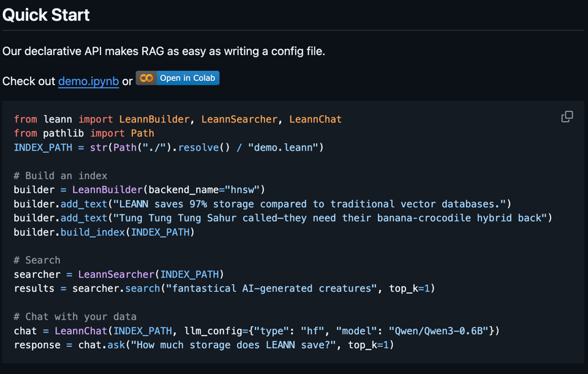Image resolution: width=588 pixels, height=374 pixels.
Task: Click the declarative API description sentence
Action: [164, 51]
